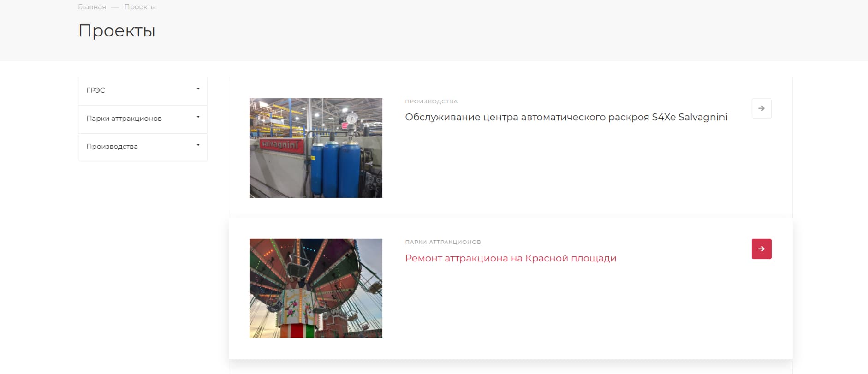The width and height of the screenshot is (868, 374).
Task: Open the Salvagnini S4Xe service project title
Action: coord(566,117)
